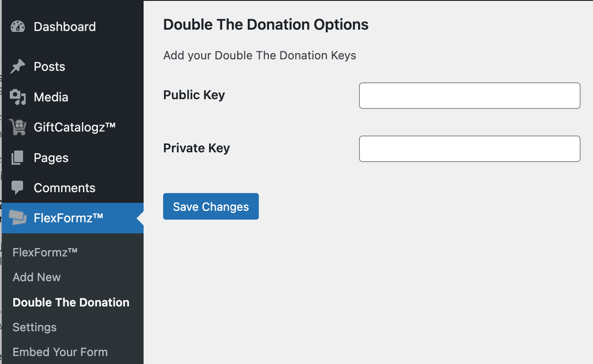Focus the Public Key text field
593x364 pixels.
(x=469, y=96)
